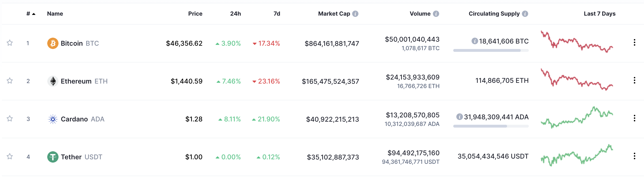Click Cardano volume 10,312,039,687 ADA
644x178 pixels.
pyautogui.click(x=412, y=124)
